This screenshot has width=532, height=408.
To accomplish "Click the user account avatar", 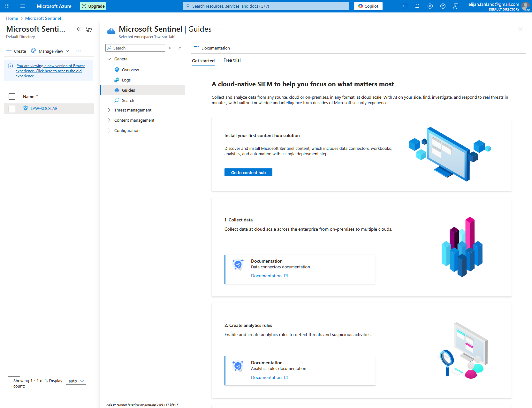I will coord(525,6).
